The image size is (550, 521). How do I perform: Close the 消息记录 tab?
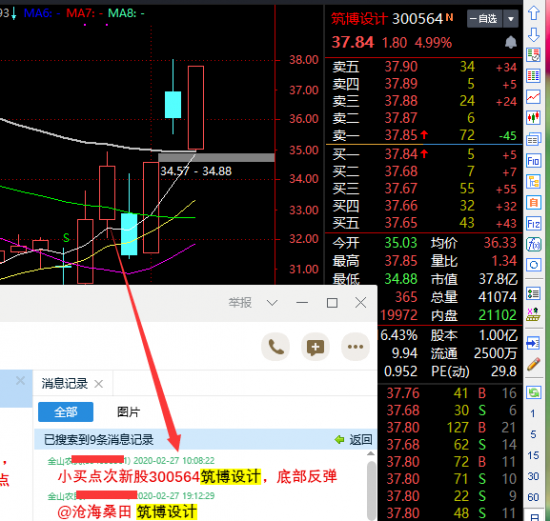pos(99,384)
